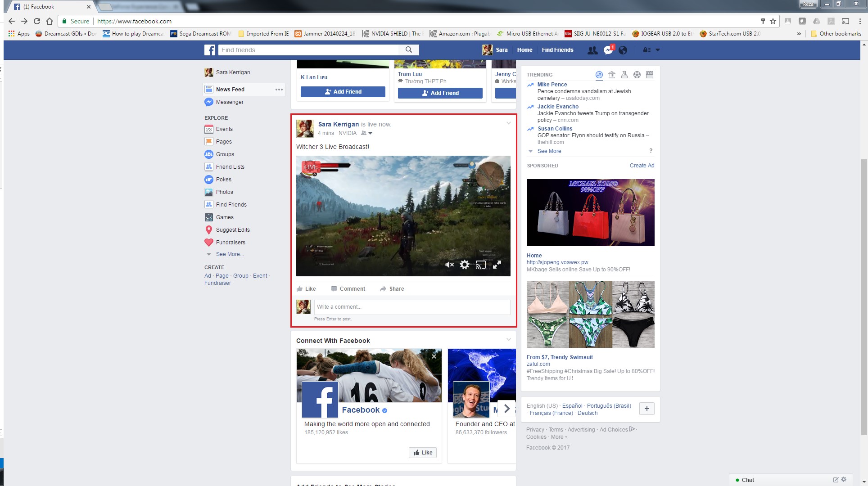Click the settings gear icon on the video

pos(465,265)
